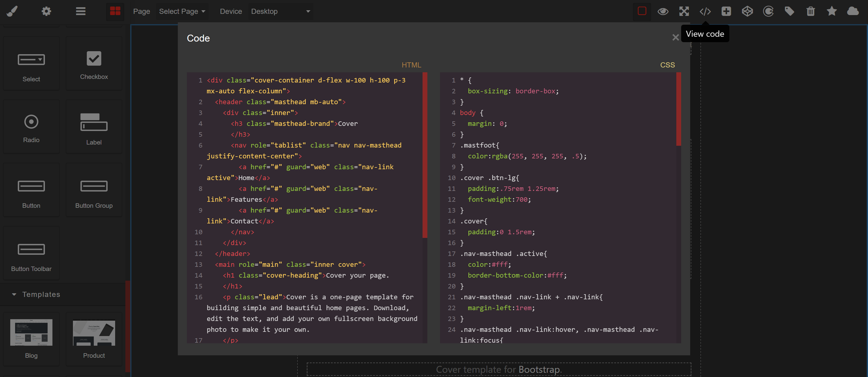Toggle fullscreen with the expand arrows icon

click(684, 11)
